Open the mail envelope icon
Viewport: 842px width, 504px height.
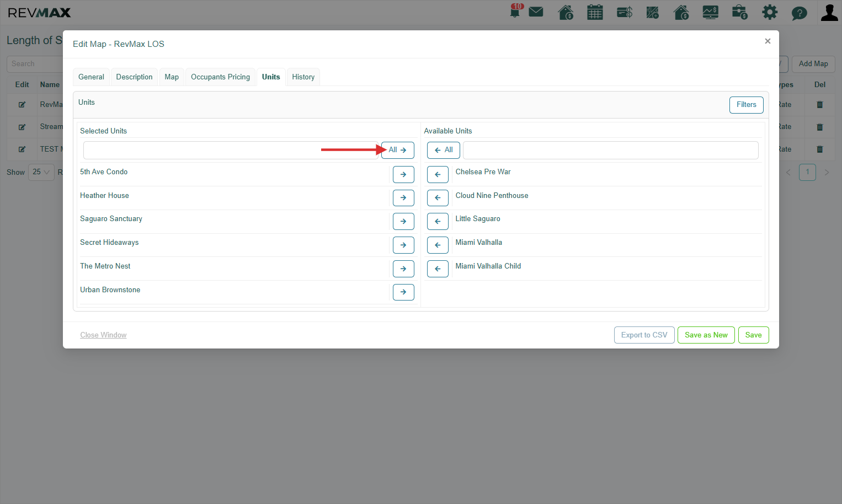point(536,12)
